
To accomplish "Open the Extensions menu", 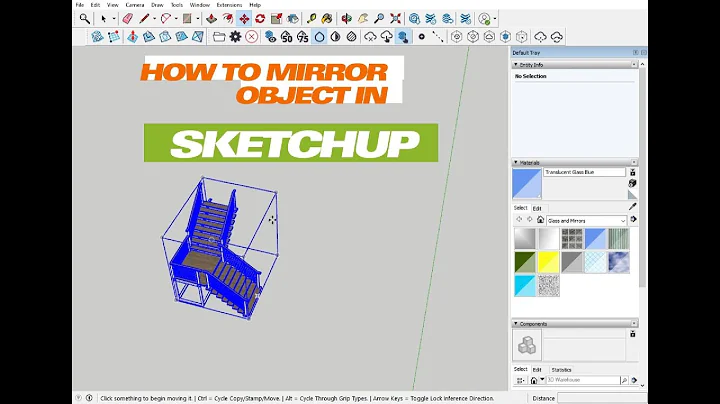I will pos(229,5).
